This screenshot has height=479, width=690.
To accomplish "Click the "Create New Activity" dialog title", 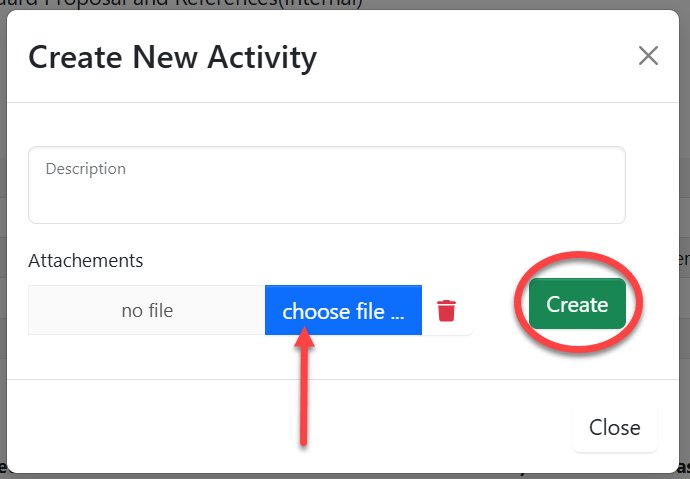I will (x=172, y=57).
